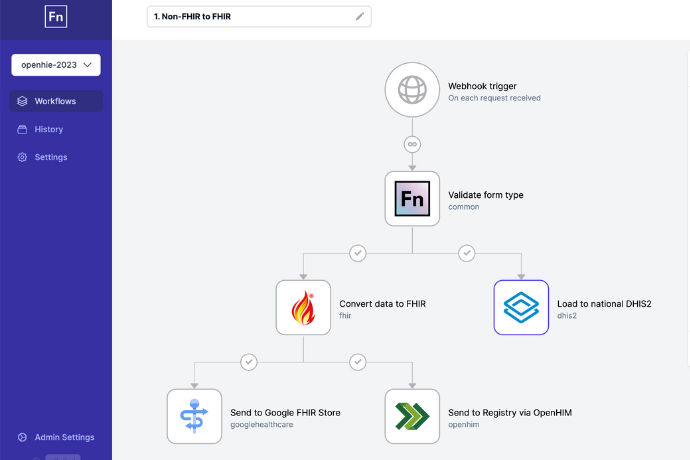Go to Workflows in sidebar
The width and height of the screenshot is (690, 460).
pyautogui.click(x=56, y=101)
